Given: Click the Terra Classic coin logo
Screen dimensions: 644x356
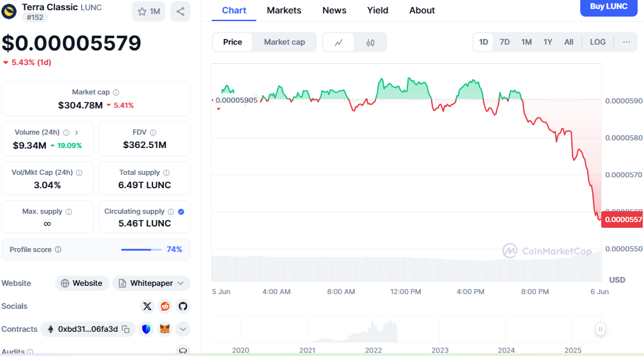Looking at the screenshot, I should 9,11.
